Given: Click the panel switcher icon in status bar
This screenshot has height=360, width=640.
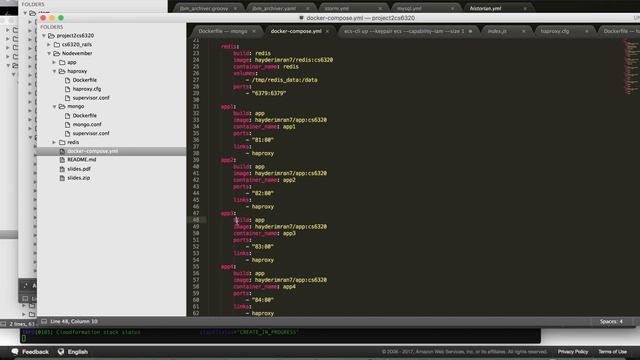Looking at the screenshot, I should tap(44, 322).
